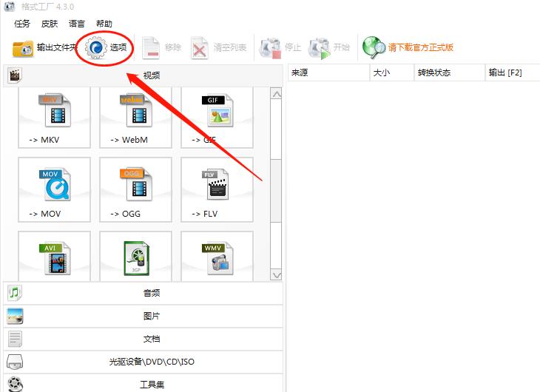Click the format list scroll down arrow
This screenshot has height=392, width=540.
276,275
